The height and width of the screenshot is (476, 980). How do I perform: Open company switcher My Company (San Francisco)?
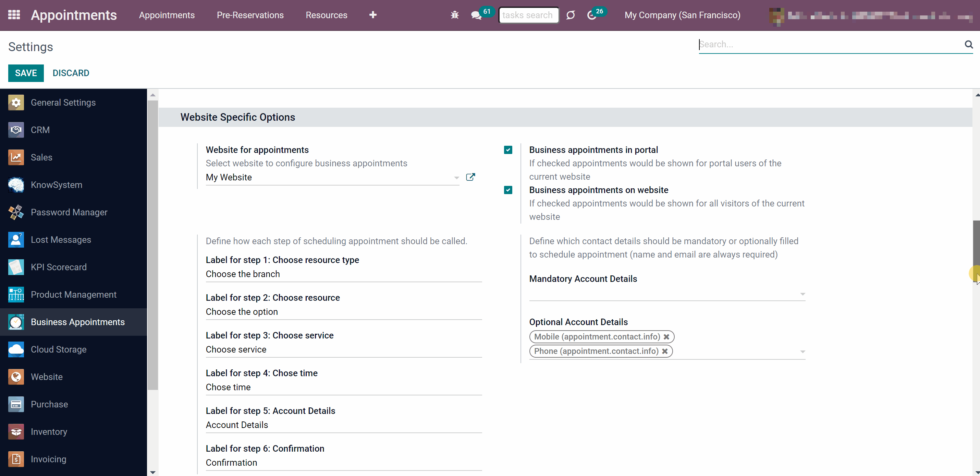click(x=682, y=15)
